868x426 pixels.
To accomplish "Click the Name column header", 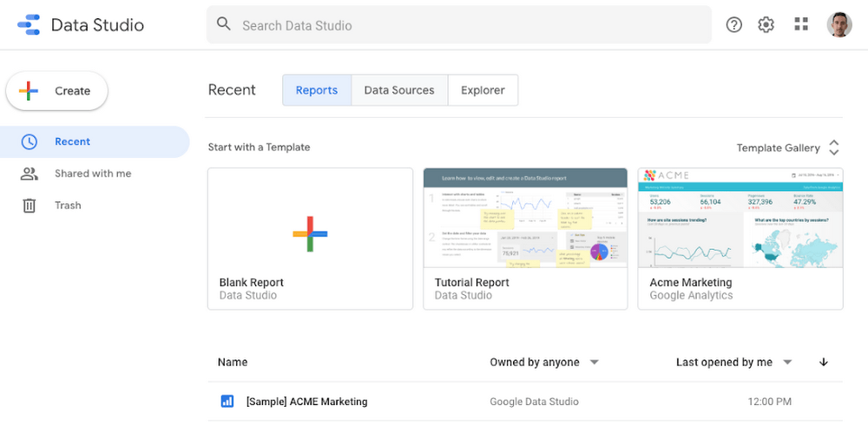I will coord(233,363).
